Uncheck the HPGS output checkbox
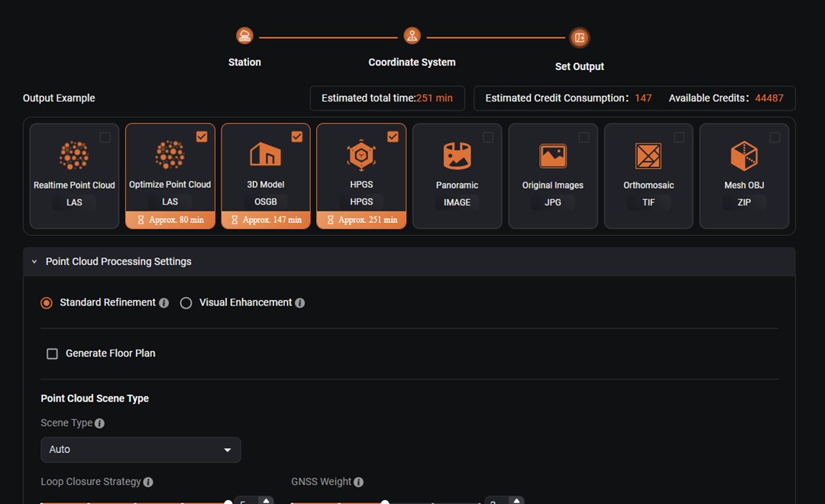The height and width of the screenshot is (504, 825). coord(393,137)
